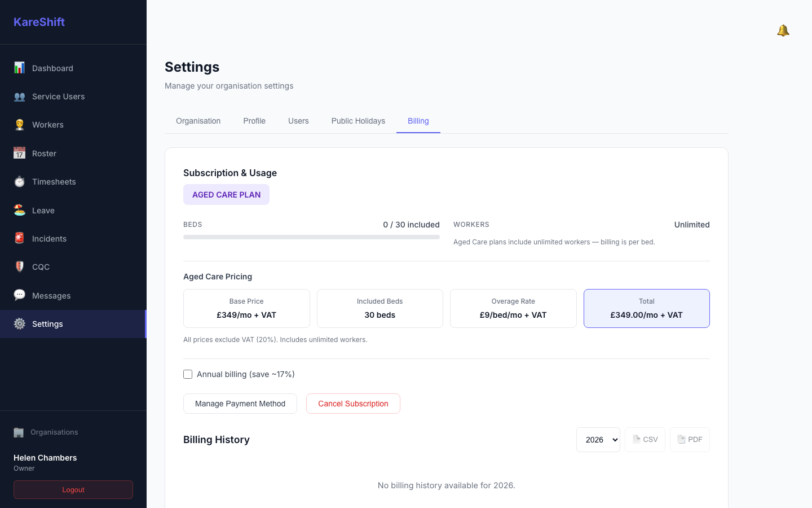Export billing history as CSV
812x508 pixels.
pos(645,440)
